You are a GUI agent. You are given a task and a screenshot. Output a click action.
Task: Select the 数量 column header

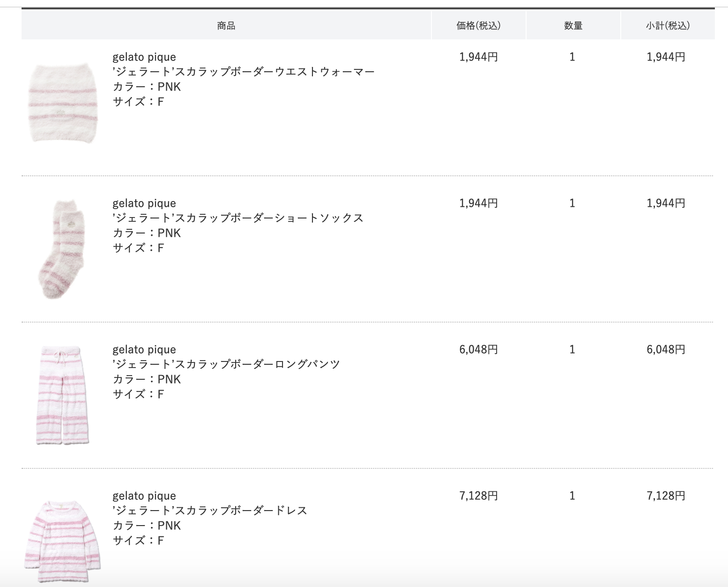coord(573,26)
